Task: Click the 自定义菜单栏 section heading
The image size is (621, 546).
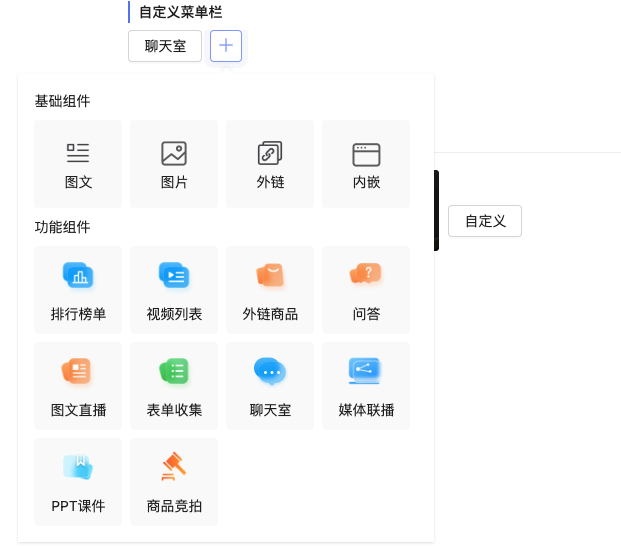Action: click(181, 12)
